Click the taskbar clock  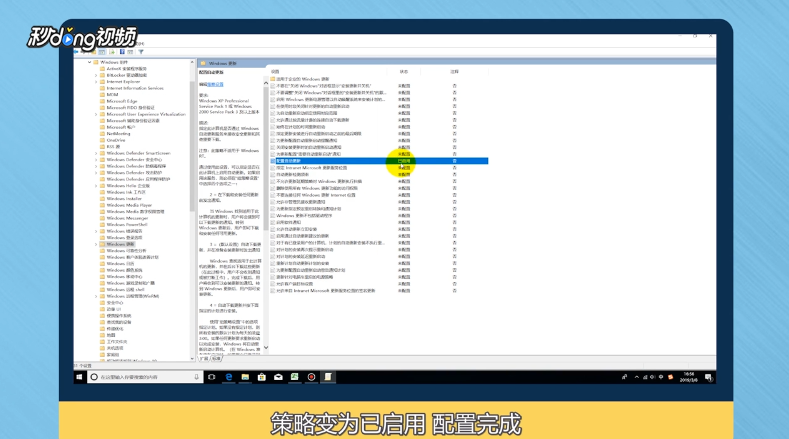coord(688,377)
